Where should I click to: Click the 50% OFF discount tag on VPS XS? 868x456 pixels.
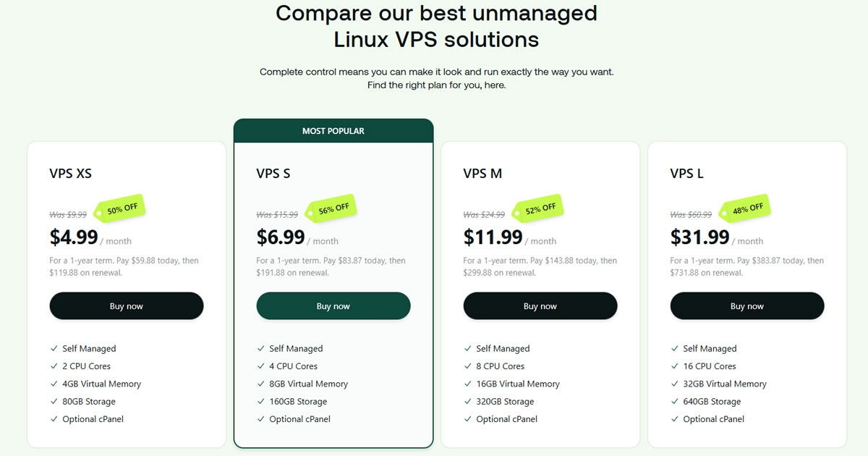pos(120,208)
